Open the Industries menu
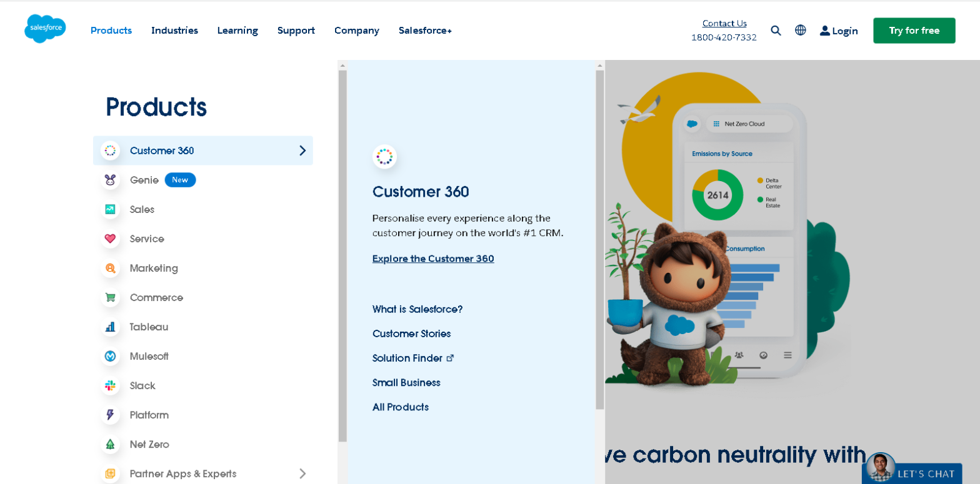The width and height of the screenshot is (980, 484). point(174,30)
